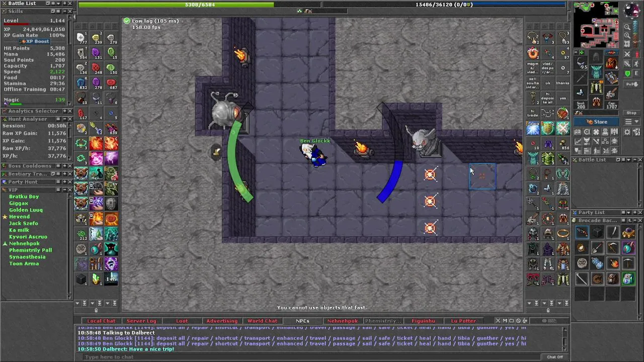Select VIP entry Golden Luuq

point(26,210)
